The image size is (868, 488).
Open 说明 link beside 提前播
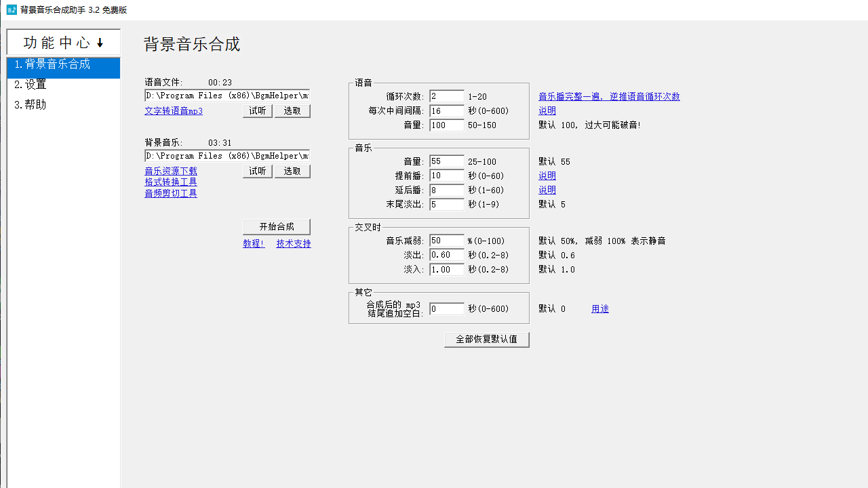click(547, 176)
